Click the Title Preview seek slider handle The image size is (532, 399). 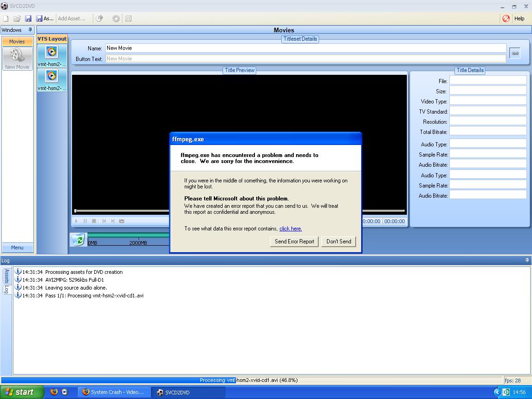(x=75, y=211)
